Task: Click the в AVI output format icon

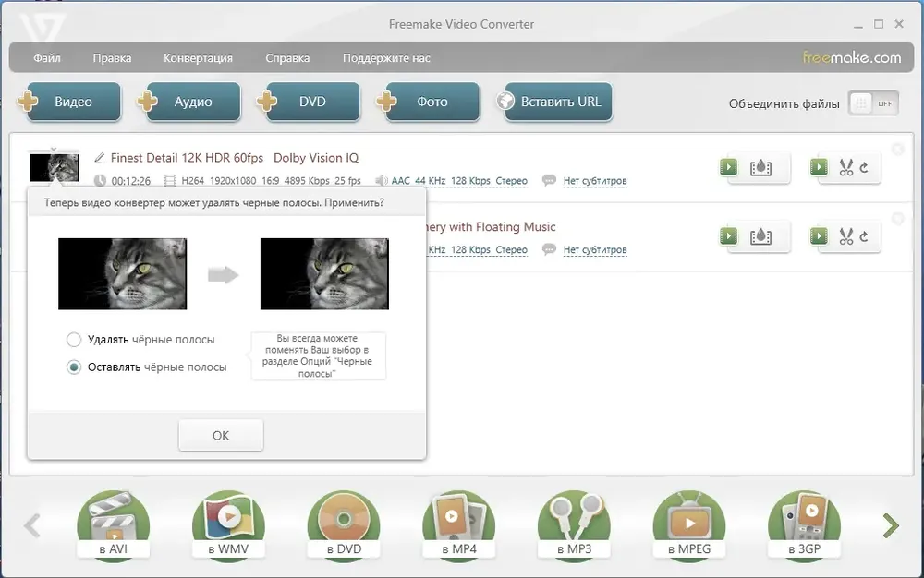Action: 114,526
